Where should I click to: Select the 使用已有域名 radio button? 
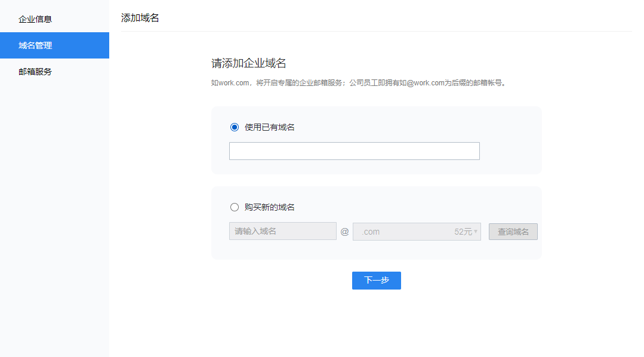point(235,127)
